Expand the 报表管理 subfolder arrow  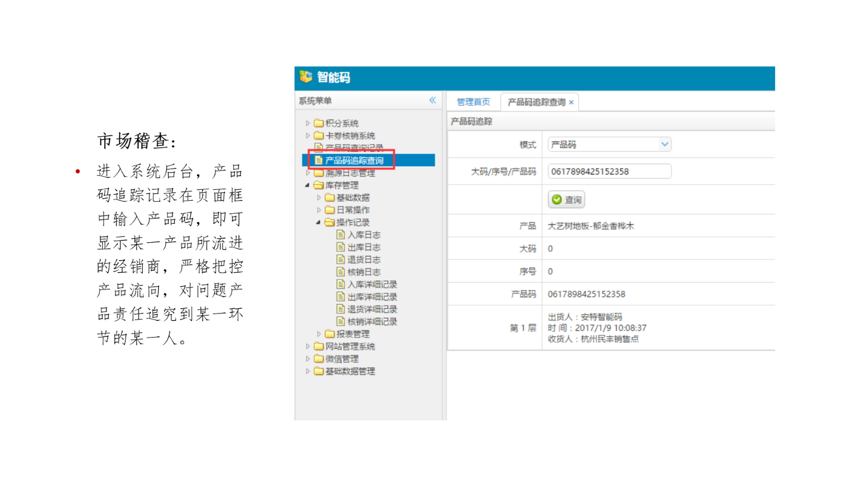319,334
